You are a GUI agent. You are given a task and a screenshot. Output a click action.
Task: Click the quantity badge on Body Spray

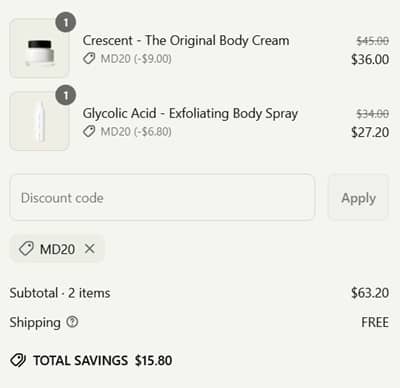pyautogui.click(x=66, y=95)
